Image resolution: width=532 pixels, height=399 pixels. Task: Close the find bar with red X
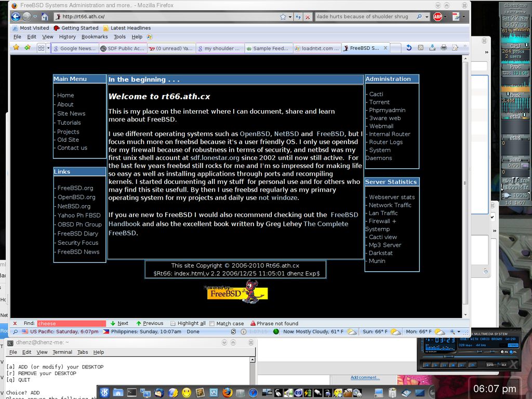[x=15, y=323]
